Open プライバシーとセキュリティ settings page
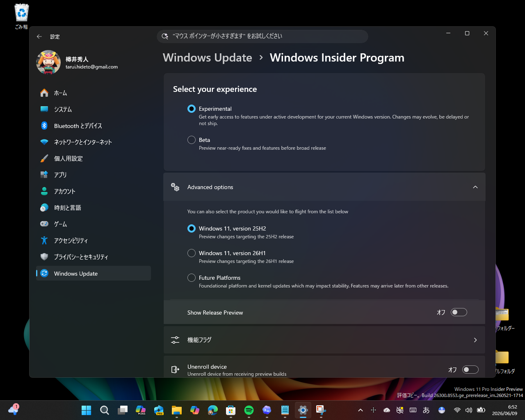525x420 pixels. click(x=94, y=257)
